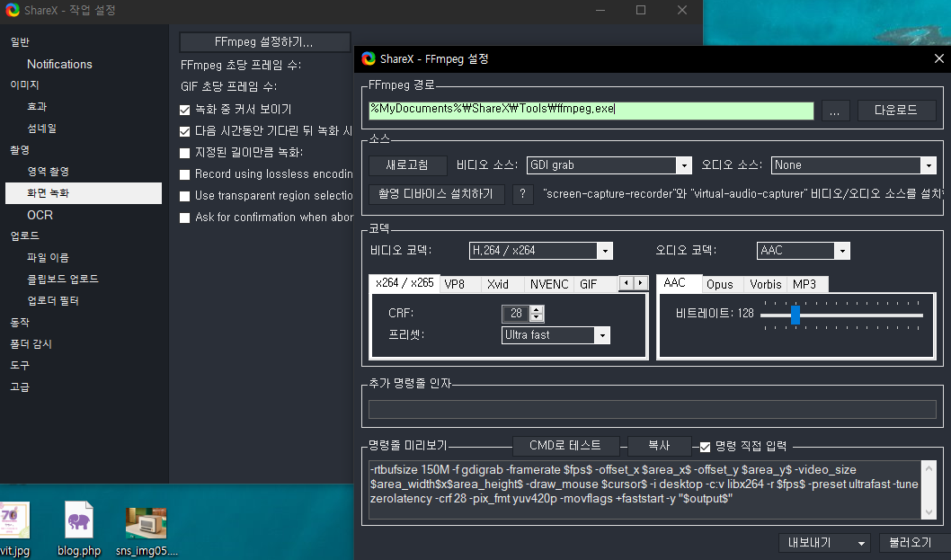This screenshot has width=951, height=560.
Task: Select the Vorbis audio tab
Action: click(x=766, y=285)
